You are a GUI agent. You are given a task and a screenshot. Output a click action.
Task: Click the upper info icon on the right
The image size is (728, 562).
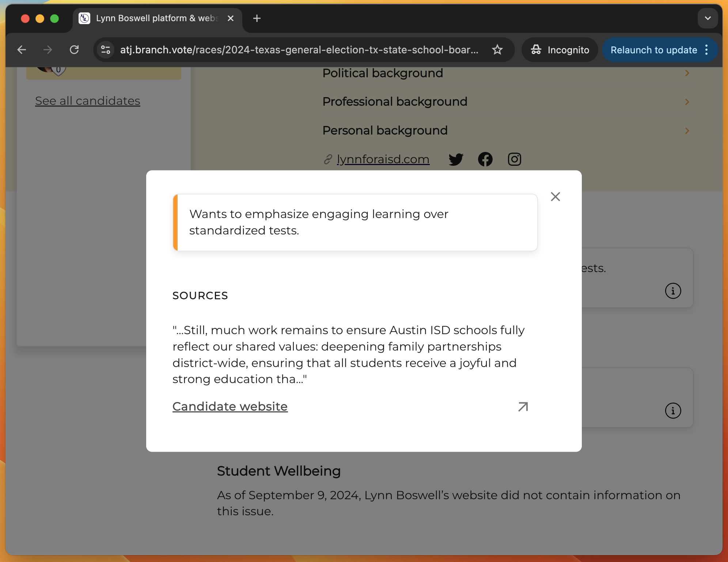tap(673, 291)
